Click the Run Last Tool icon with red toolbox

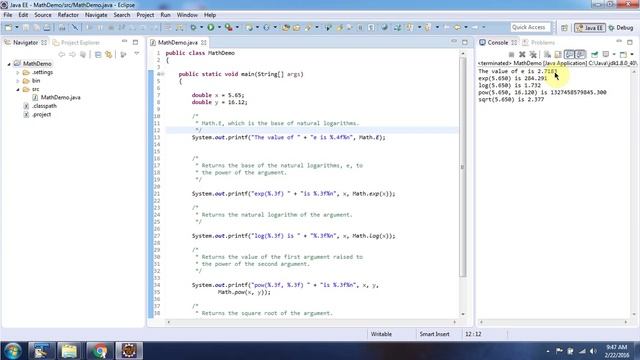(x=229, y=27)
